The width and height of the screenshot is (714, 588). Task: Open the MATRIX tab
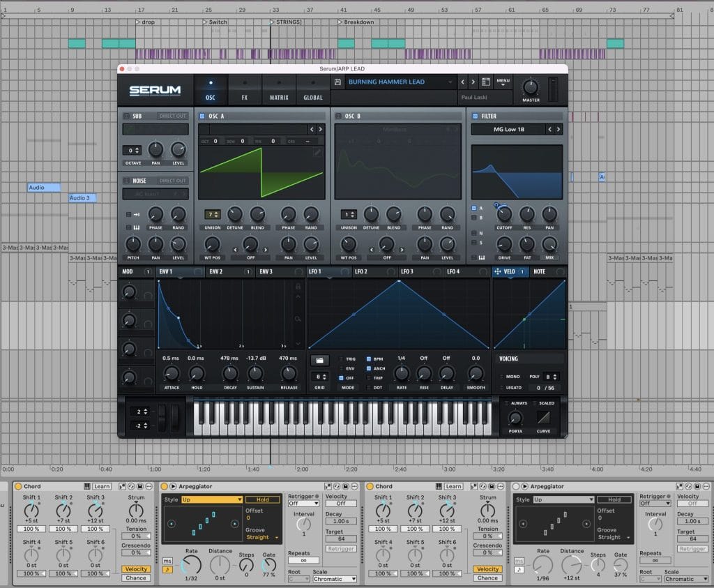click(279, 91)
